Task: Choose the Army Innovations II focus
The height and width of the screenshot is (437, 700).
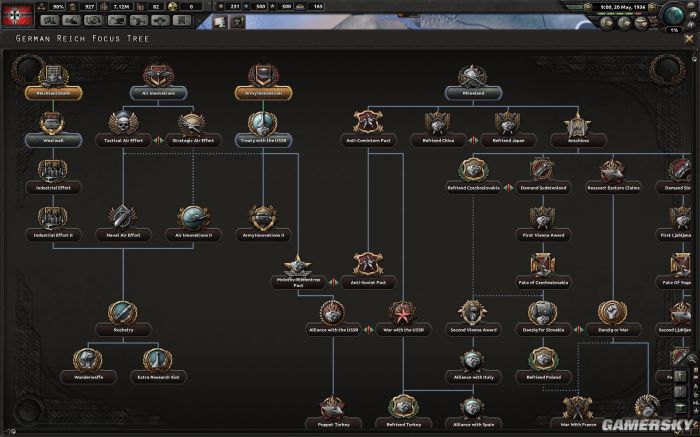Action: (263, 225)
